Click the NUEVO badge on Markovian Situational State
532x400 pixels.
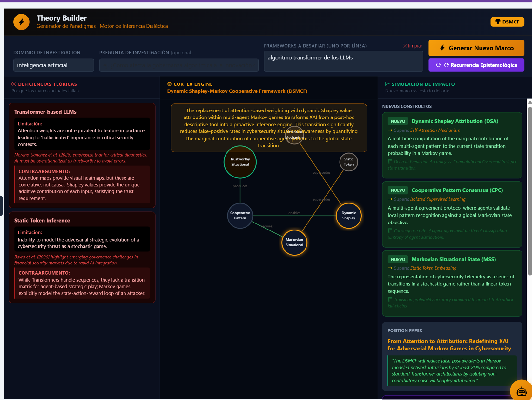click(x=398, y=259)
